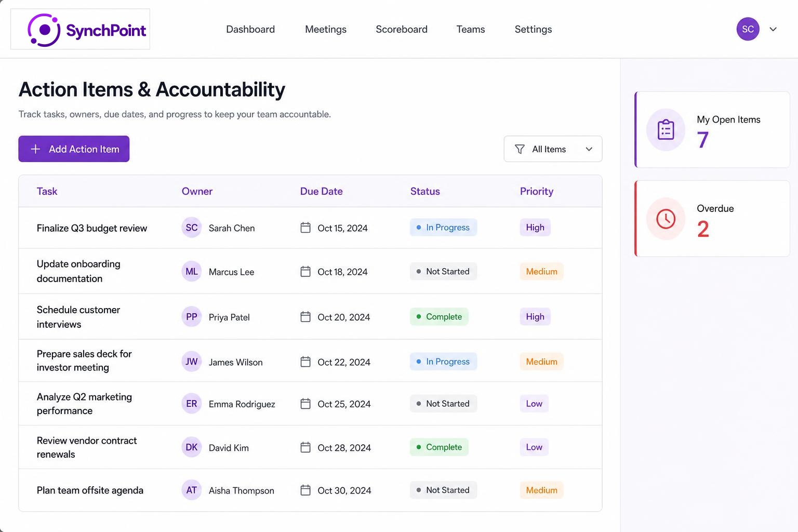This screenshot has height=532, width=798.
Task: Click Not Started status for Analyze Q2 marketing
Action: [443, 404]
